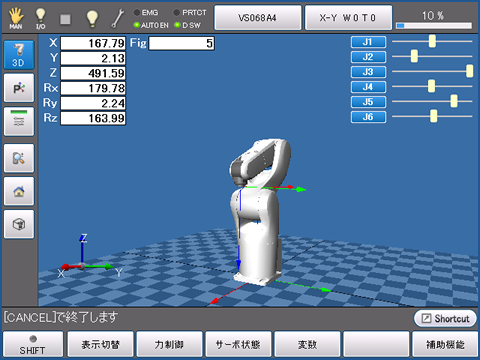The width and height of the screenshot is (480, 360).
Task: Select the 力制御 menu button
Action: [x=169, y=344]
